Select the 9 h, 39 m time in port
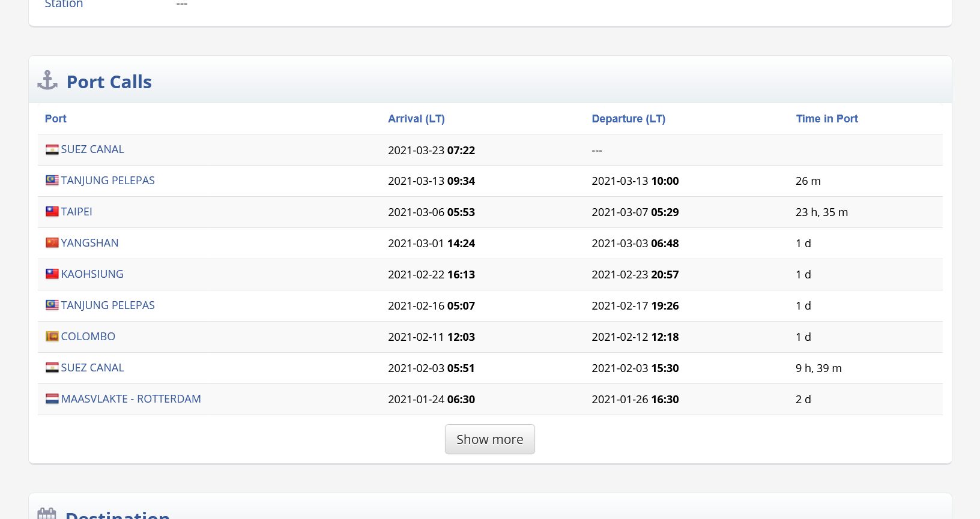The image size is (980, 519). click(819, 368)
